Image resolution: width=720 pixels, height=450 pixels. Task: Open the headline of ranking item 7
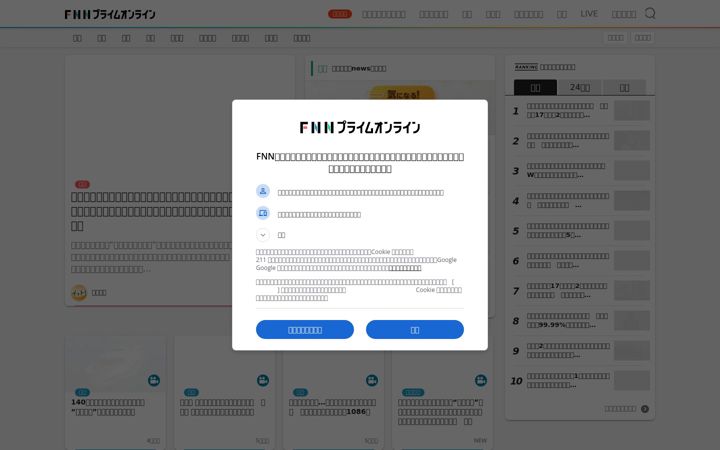568,290
